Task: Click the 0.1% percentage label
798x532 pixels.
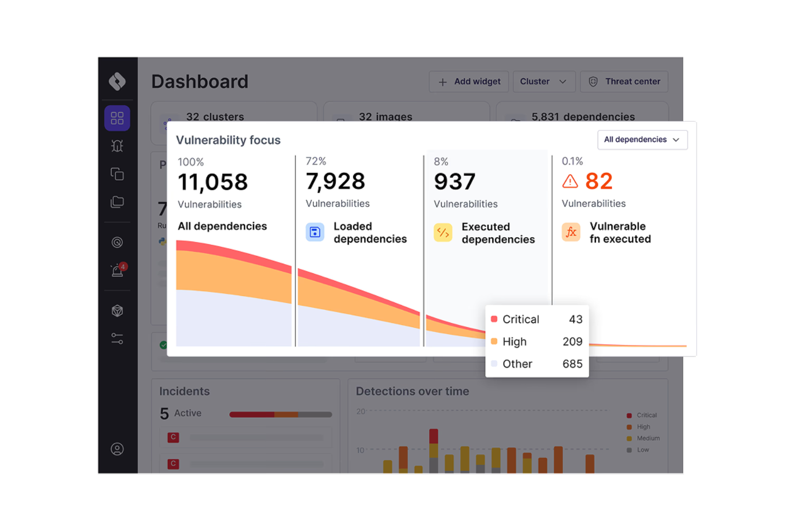Action: [573, 161]
